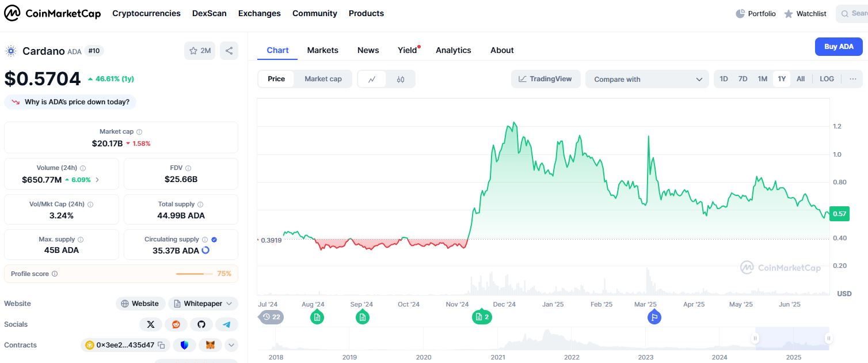Toggle LOG scale on chart
This screenshot has width=868, height=363.
(x=827, y=79)
